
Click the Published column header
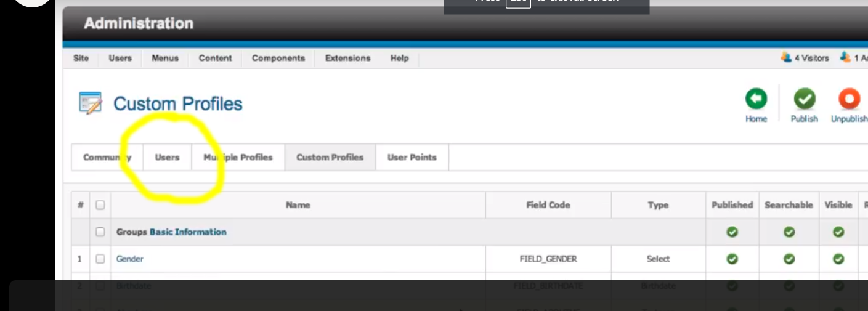732,205
